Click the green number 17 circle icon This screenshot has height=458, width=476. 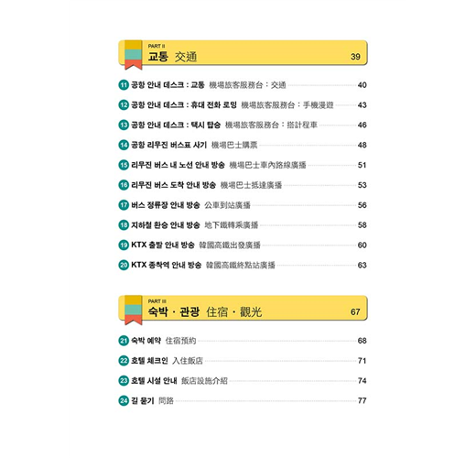coord(124,205)
